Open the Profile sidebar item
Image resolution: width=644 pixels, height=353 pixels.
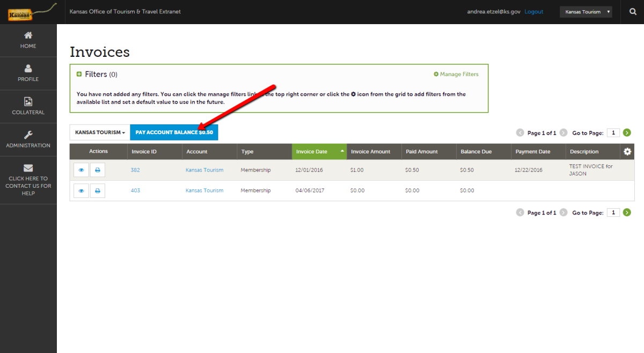point(28,73)
